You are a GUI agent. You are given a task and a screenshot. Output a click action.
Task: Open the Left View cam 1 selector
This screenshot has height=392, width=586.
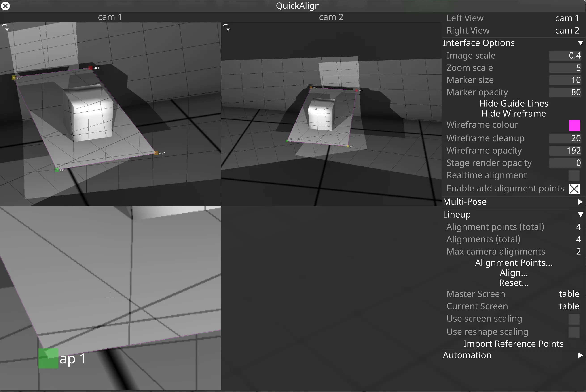(567, 18)
